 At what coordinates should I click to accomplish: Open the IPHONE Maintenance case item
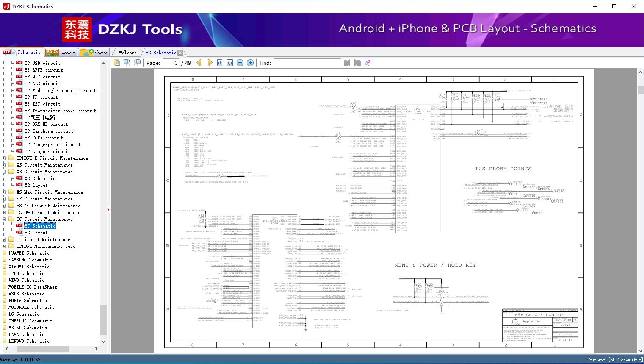46,246
